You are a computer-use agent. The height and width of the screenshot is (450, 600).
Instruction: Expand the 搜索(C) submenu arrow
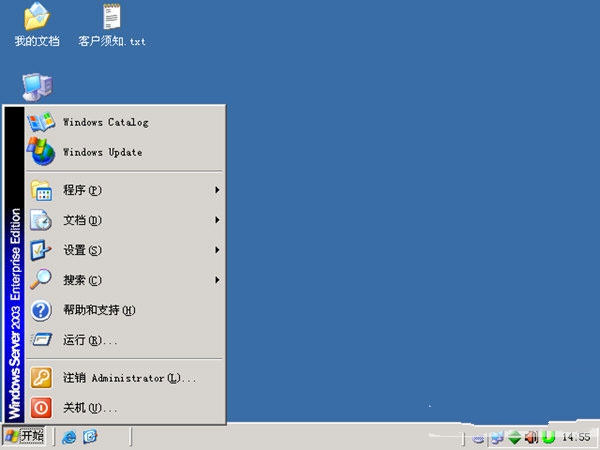click(217, 280)
